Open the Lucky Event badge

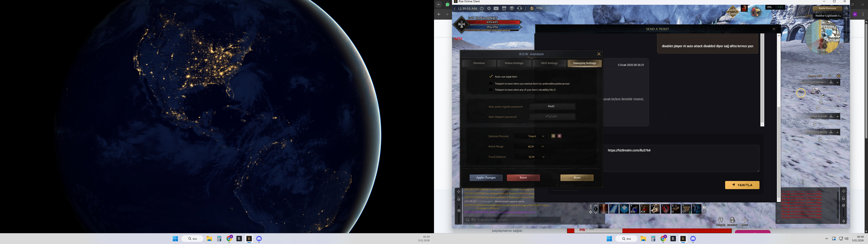pyautogui.click(x=732, y=12)
